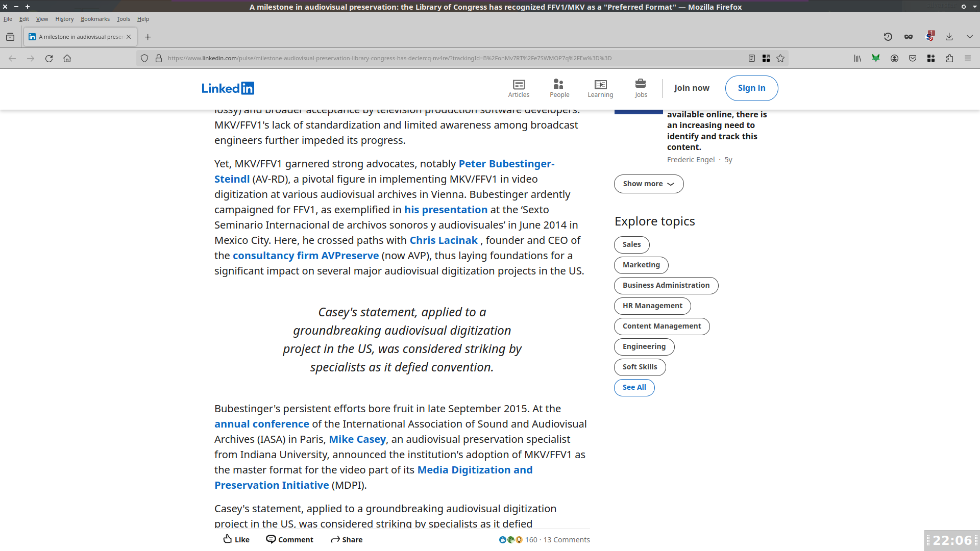The width and height of the screenshot is (980, 551).
Task: Click the 13 Comments count
Action: [567, 540]
